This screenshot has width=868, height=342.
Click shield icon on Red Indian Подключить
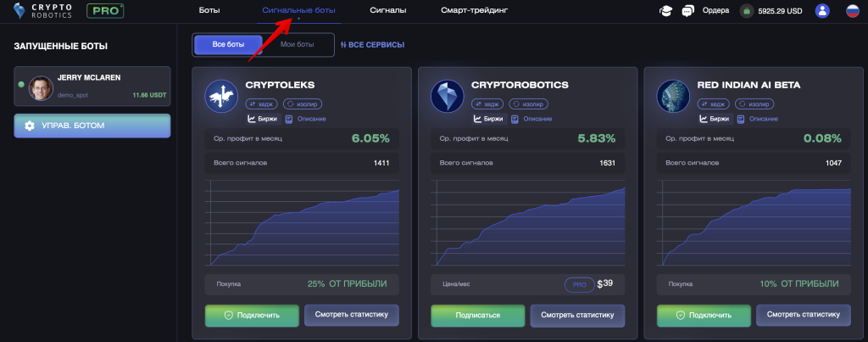tap(681, 316)
